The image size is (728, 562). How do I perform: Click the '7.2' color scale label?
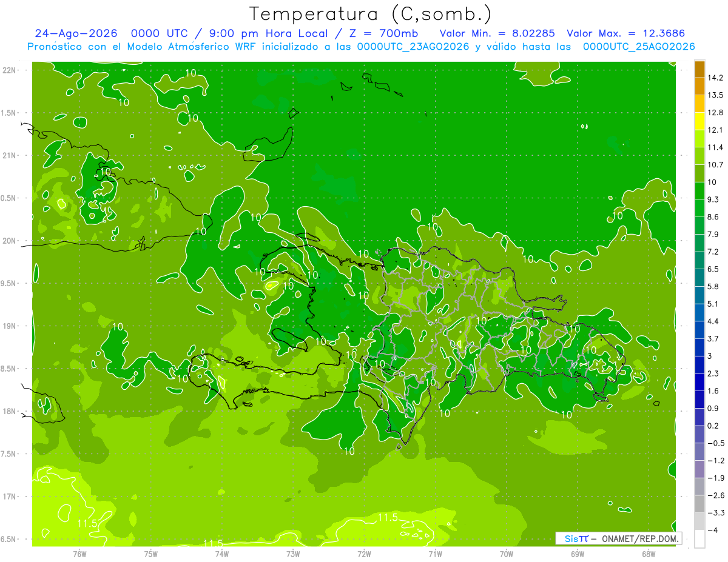tap(713, 252)
